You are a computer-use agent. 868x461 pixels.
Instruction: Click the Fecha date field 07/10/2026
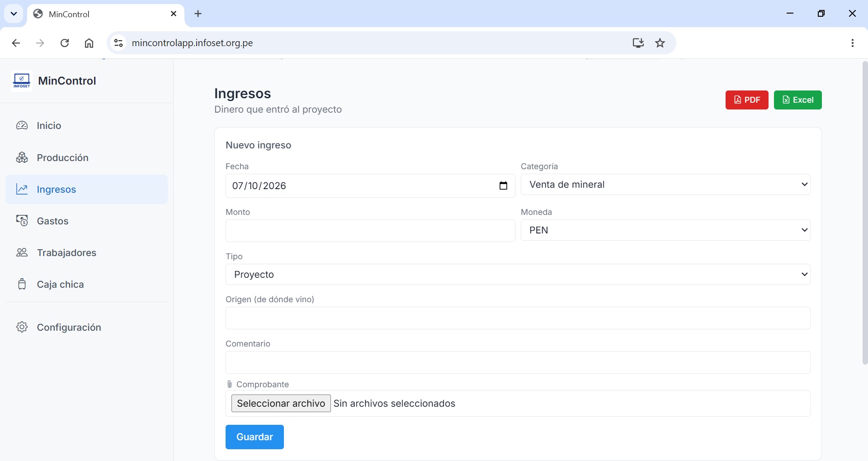point(370,186)
